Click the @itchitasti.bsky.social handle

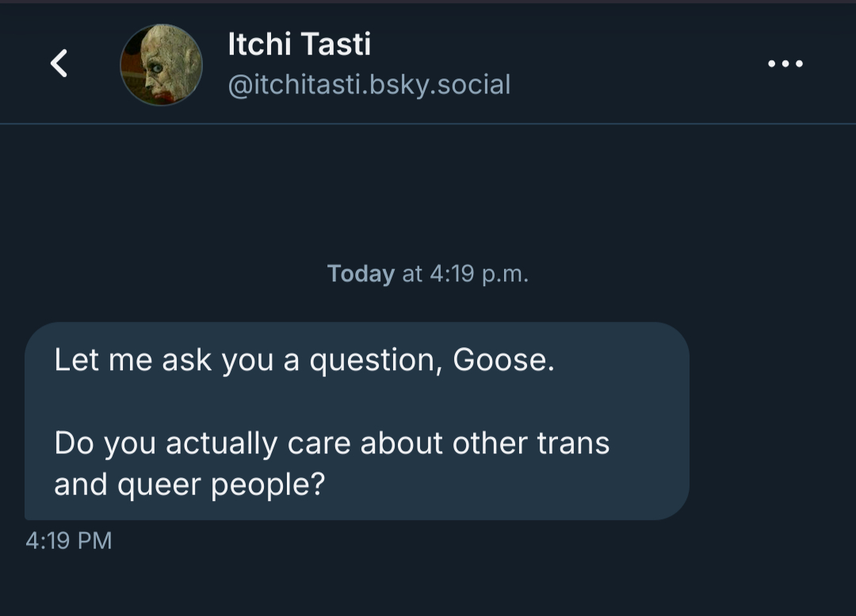(x=369, y=84)
